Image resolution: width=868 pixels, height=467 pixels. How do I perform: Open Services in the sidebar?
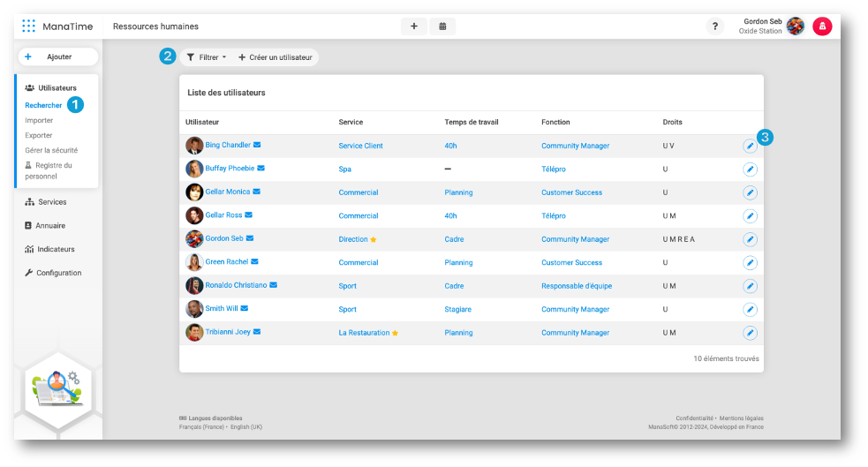(x=46, y=202)
